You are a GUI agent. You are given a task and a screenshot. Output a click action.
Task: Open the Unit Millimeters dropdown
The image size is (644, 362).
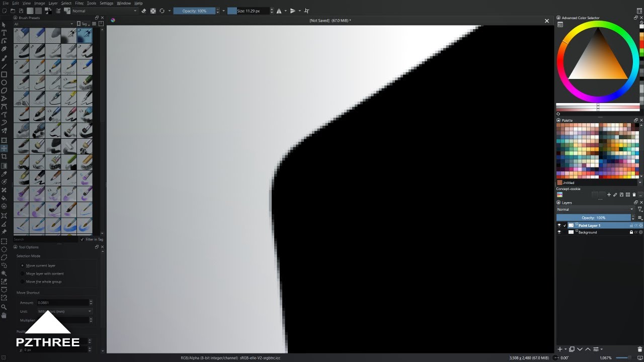coord(65,311)
